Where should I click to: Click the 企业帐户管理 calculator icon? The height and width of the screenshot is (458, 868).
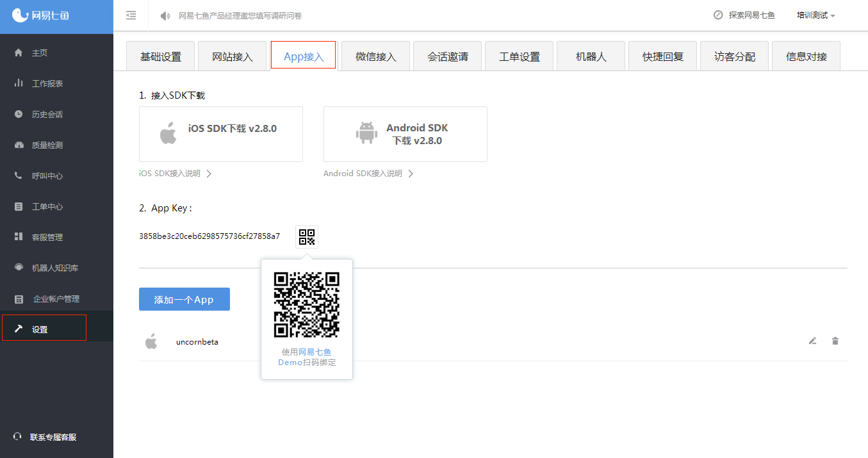point(19,299)
